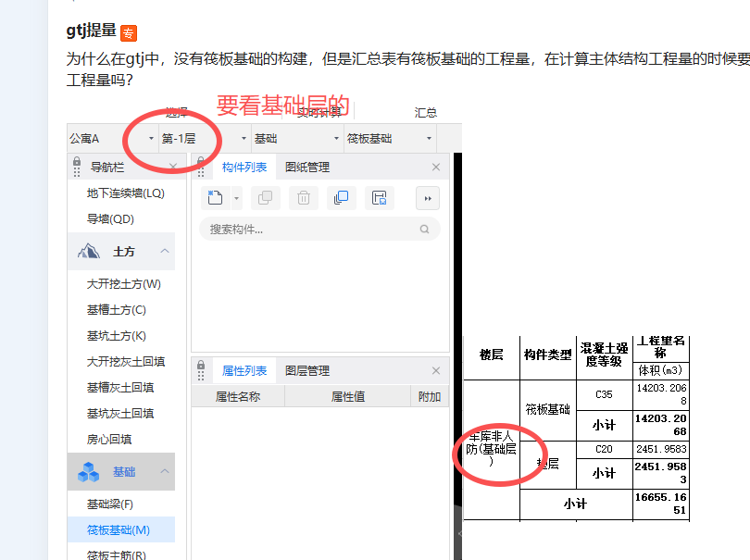Click the 2451.9583 value cell
This screenshot has height=560, width=750.
tap(660, 449)
